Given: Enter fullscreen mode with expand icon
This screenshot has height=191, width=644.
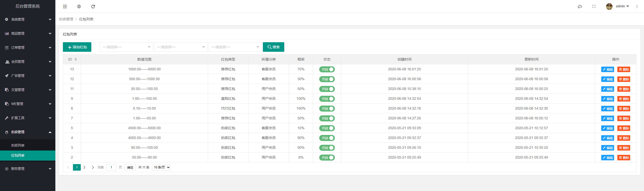Looking at the screenshot, I should pos(594,7).
